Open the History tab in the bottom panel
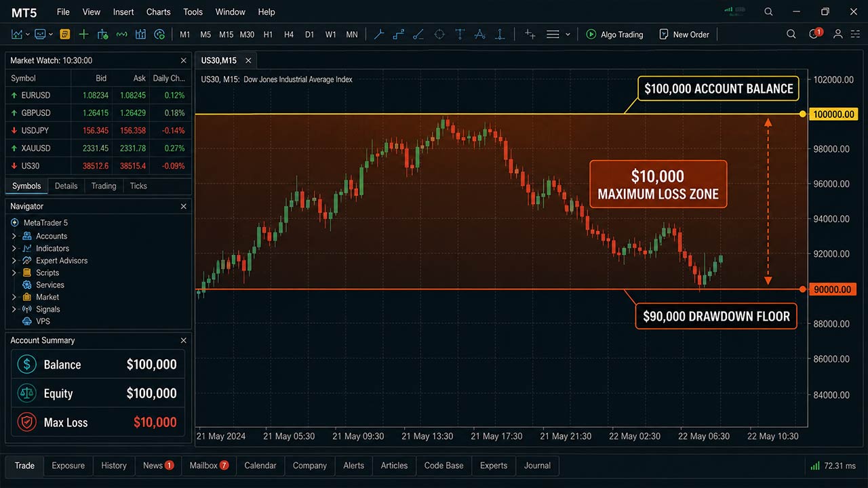The width and height of the screenshot is (868, 488). [114, 466]
